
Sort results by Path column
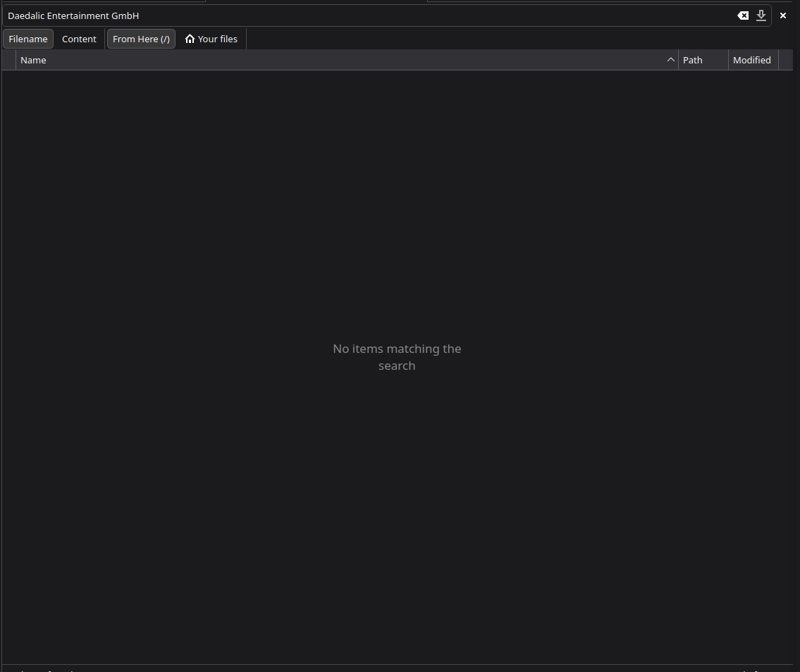(x=703, y=60)
